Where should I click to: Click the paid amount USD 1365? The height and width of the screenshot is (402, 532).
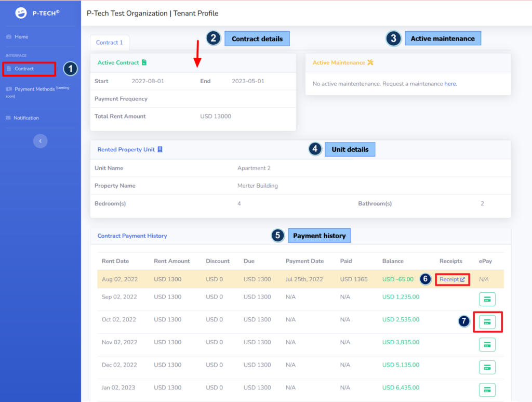pyautogui.click(x=354, y=279)
